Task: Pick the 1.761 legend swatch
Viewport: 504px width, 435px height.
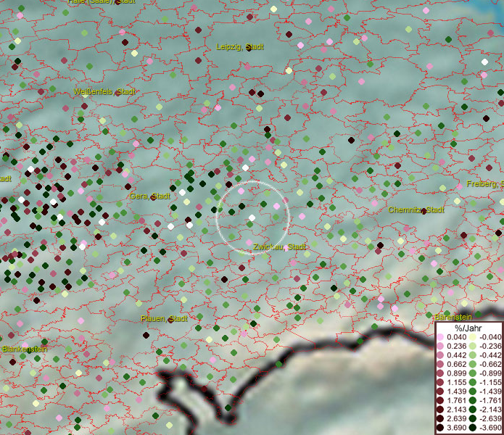Action: pos(440,401)
